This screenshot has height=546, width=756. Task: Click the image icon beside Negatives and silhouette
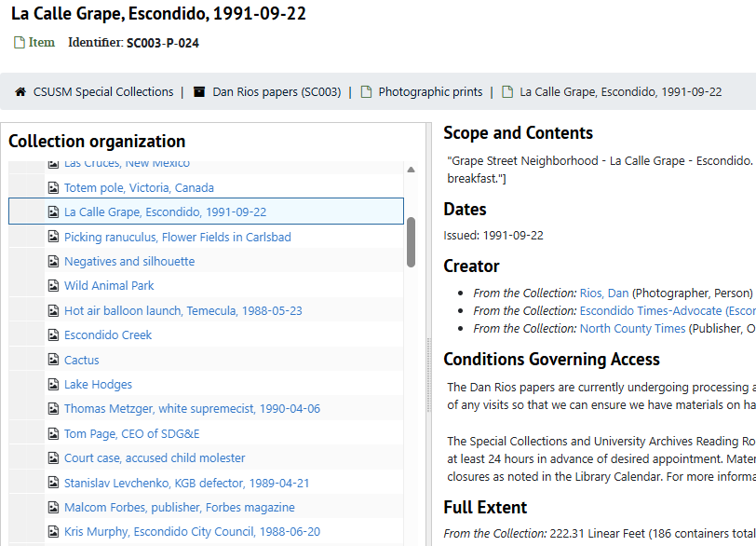53,261
